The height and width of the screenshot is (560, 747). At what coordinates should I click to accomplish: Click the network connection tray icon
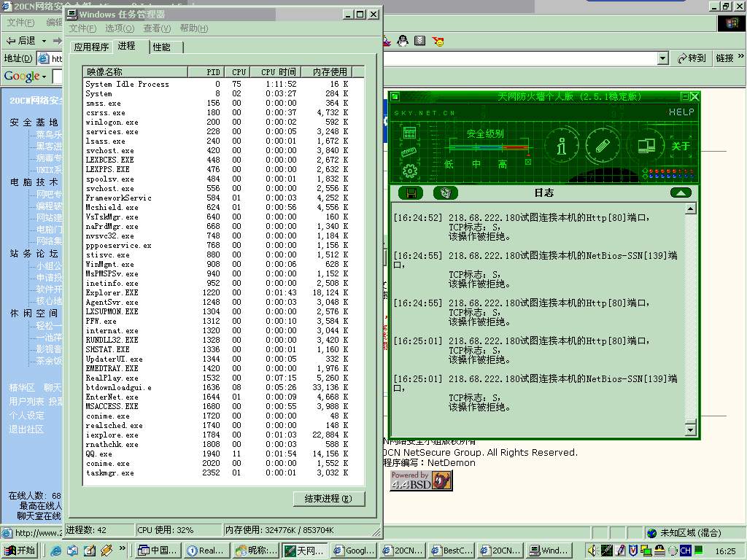tap(646, 551)
